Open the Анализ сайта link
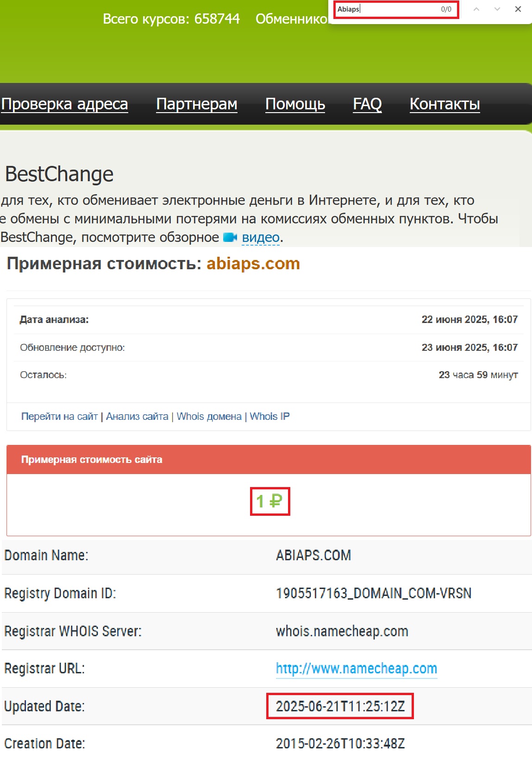This screenshot has height=760, width=532. tap(137, 416)
